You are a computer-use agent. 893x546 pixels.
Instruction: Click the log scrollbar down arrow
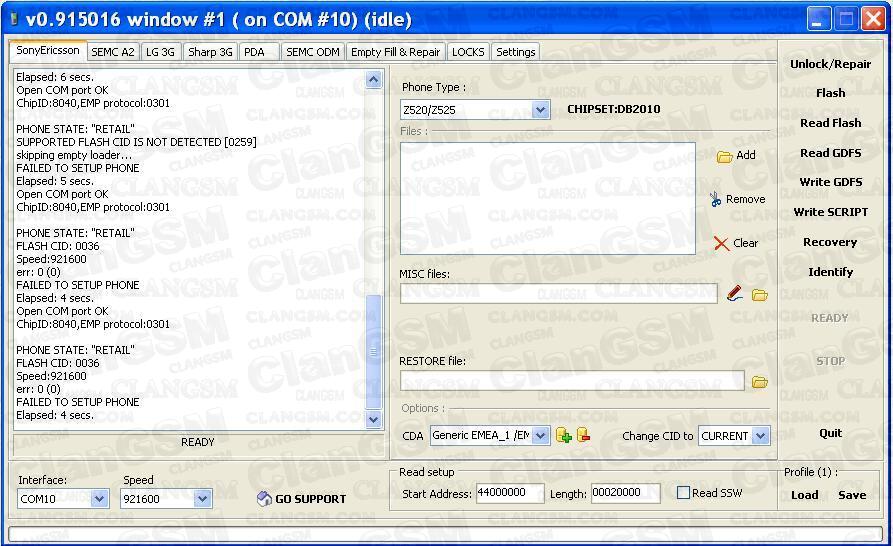374,420
